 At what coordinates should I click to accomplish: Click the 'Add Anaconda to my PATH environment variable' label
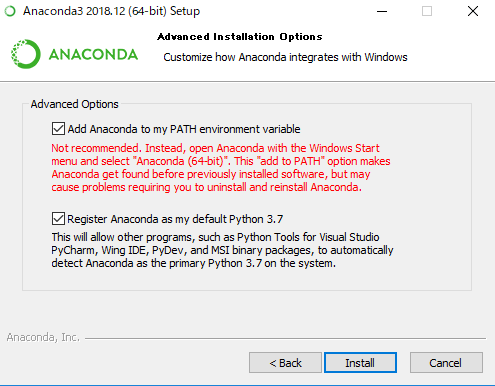pyautogui.click(x=184, y=129)
